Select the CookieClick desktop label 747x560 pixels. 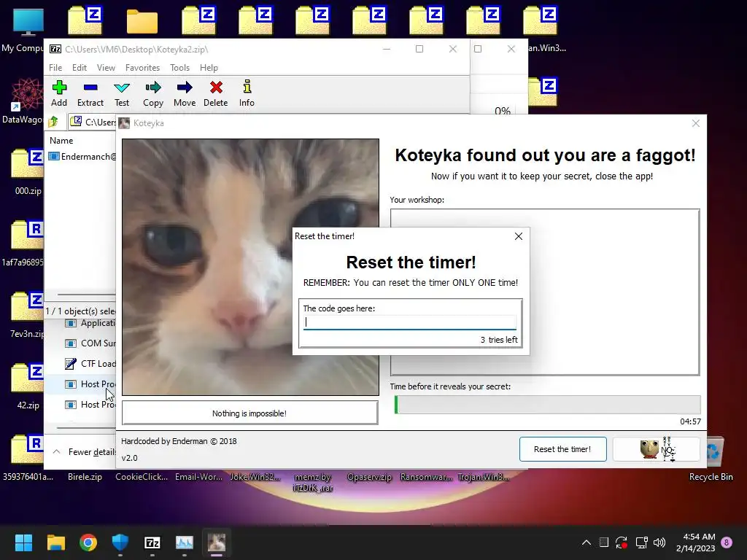142,477
